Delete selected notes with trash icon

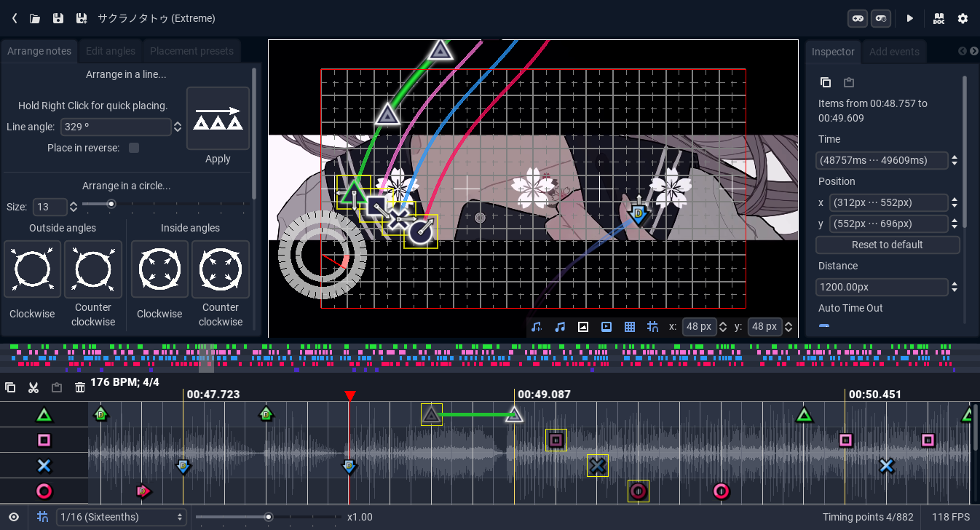click(80, 387)
